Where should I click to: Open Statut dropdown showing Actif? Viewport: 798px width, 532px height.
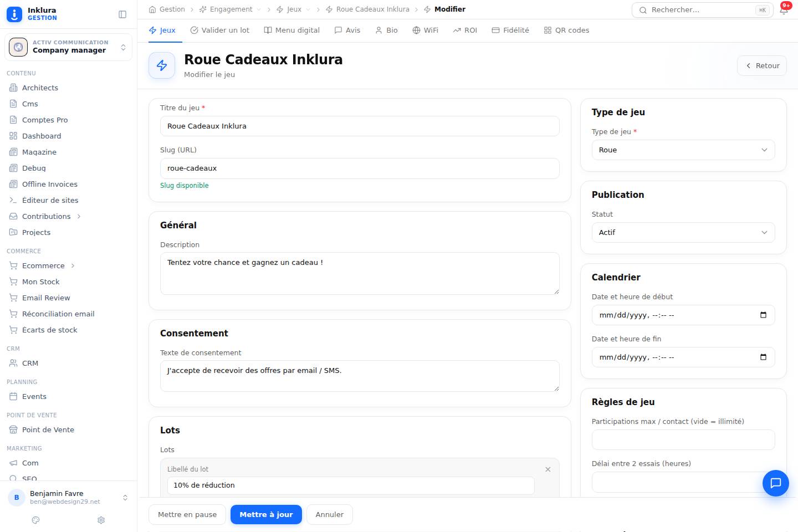(683, 232)
